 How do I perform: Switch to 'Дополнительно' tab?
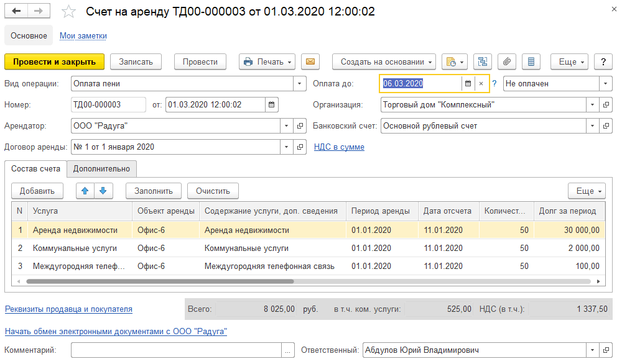[x=101, y=169]
